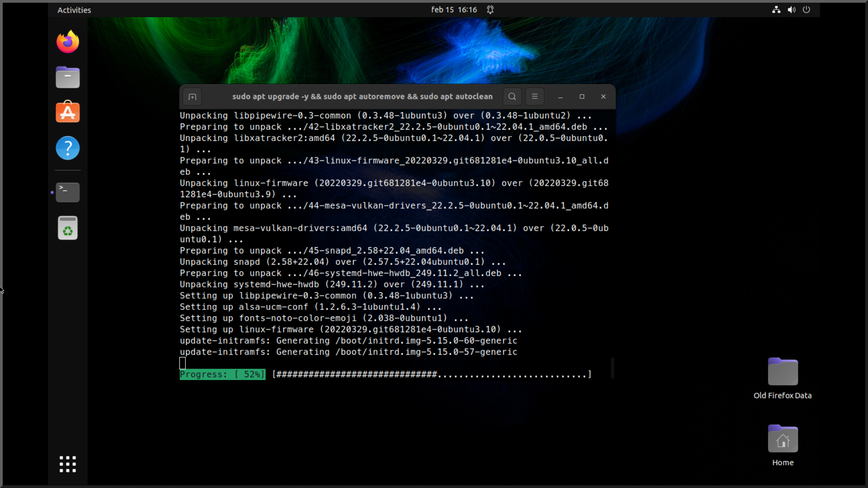The width and height of the screenshot is (868, 488).
Task: Launch Ubuntu Software from the dock
Action: 67,112
